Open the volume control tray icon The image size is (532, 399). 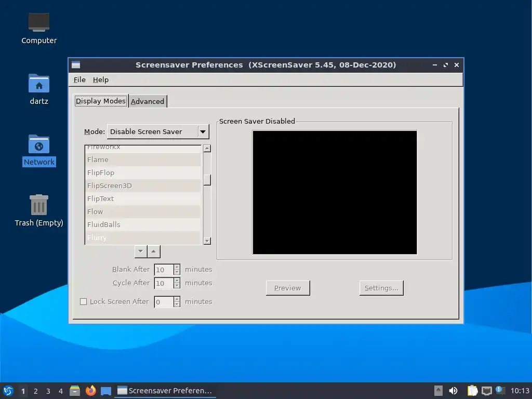tap(453, 391)
